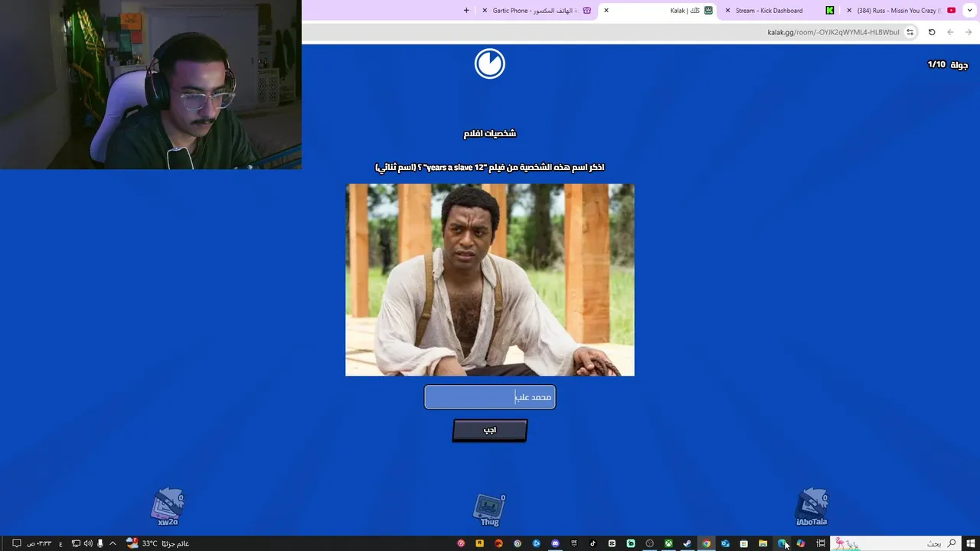Open the volume control in tray

click(88, 543)
